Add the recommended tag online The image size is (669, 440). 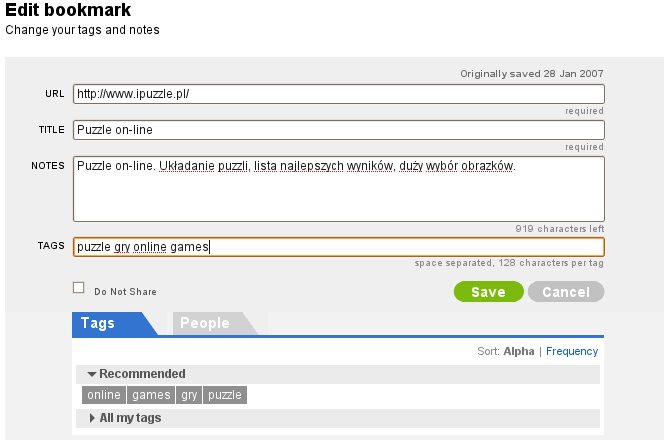coord(104,395)
